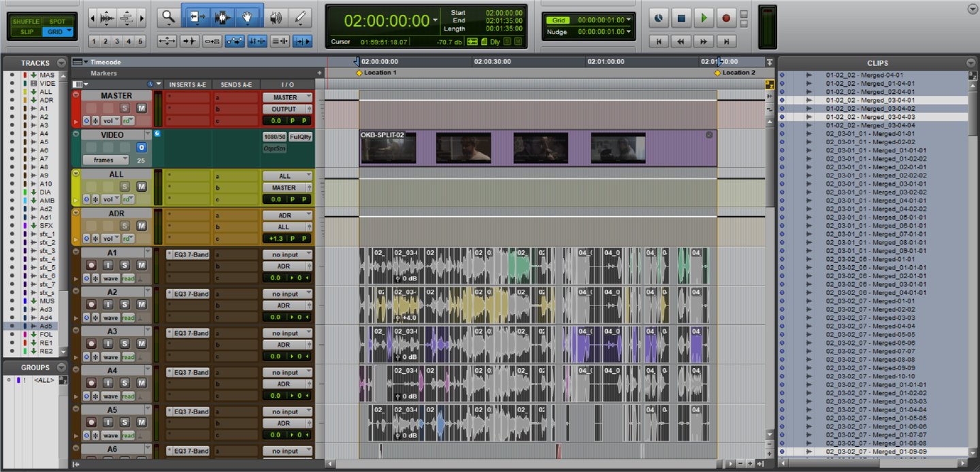This screenshot has width=980, height=472.
Task: Click the Fast Forward transport button
Action: [704, 41]
